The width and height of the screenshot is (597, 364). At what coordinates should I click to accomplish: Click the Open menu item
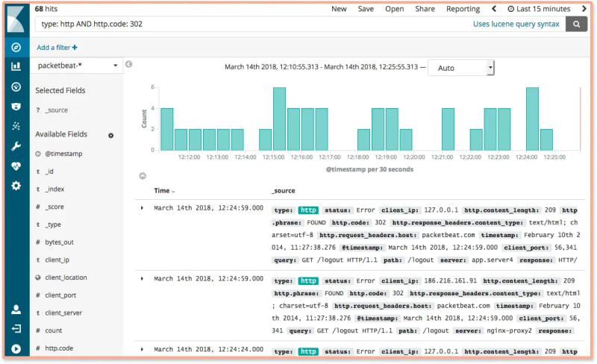click(x=395, y=9)
